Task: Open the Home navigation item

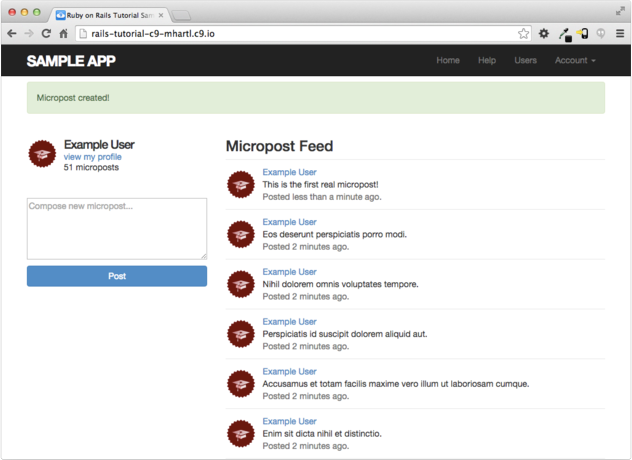Action: 448,61
